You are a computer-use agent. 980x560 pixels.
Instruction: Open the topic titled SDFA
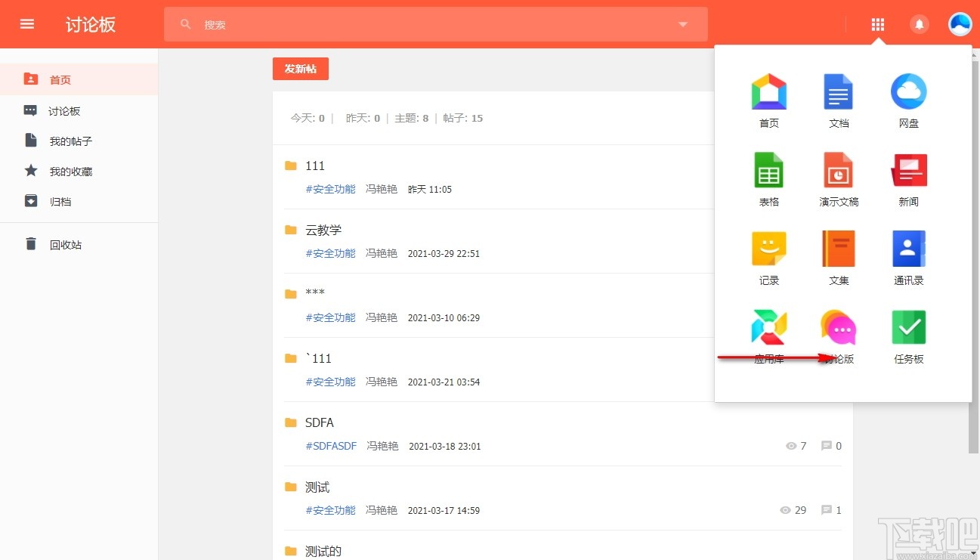320,422
